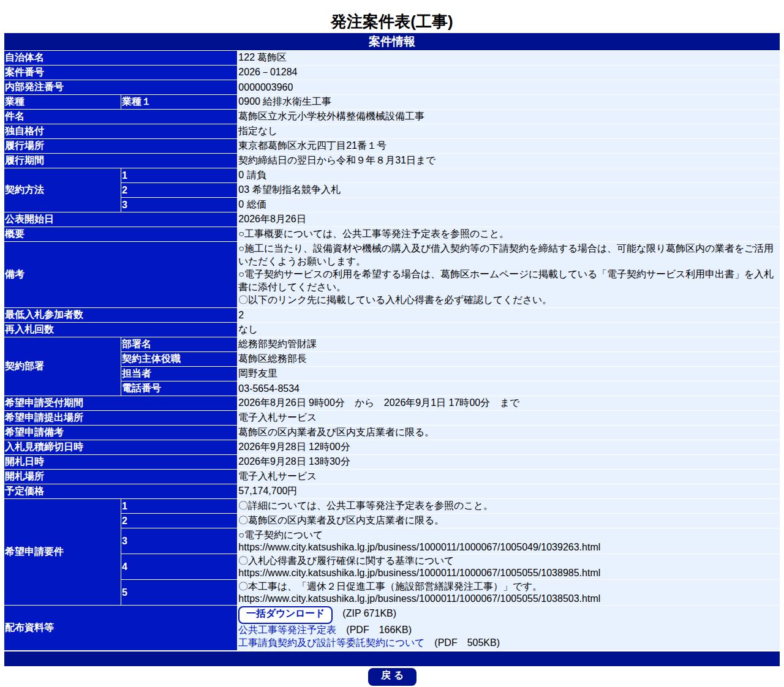This screenshot has height=687, width=784.
Task: Click 03 希望制指名競争入札 text
Action: coord(289,189)
